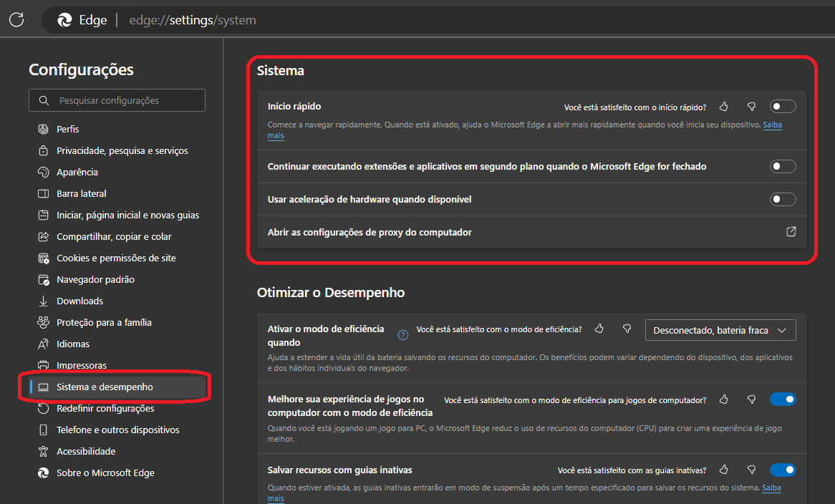Thumbs down for gaming efficiency mode
Image resolution: width=835 pixels, height=504 pixels.
(751, 399)
